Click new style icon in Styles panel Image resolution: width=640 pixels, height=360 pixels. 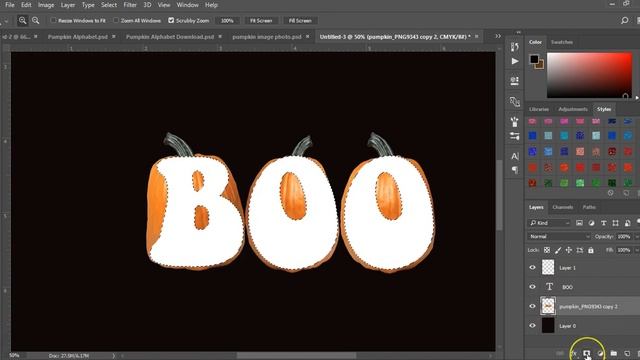point(626,193)
